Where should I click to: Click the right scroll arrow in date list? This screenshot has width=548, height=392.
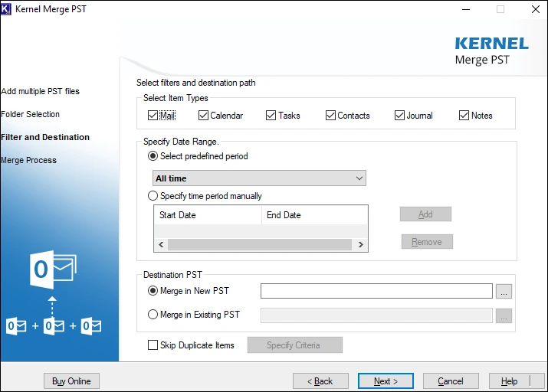361,245
